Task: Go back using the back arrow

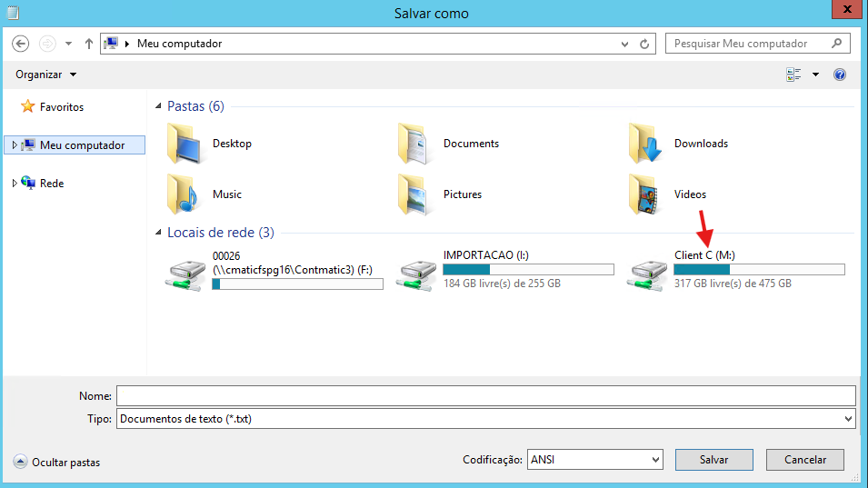Action: tap(21, 44)
